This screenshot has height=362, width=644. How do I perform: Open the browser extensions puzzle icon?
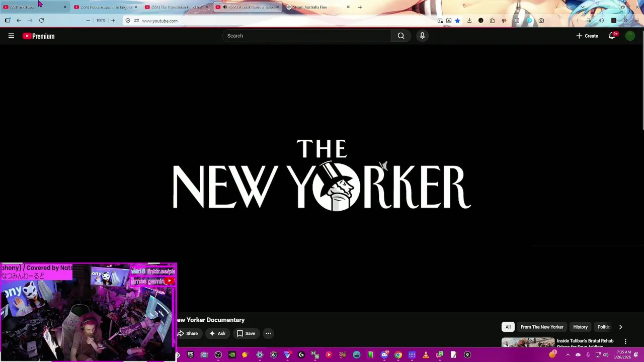click(492, 21)
